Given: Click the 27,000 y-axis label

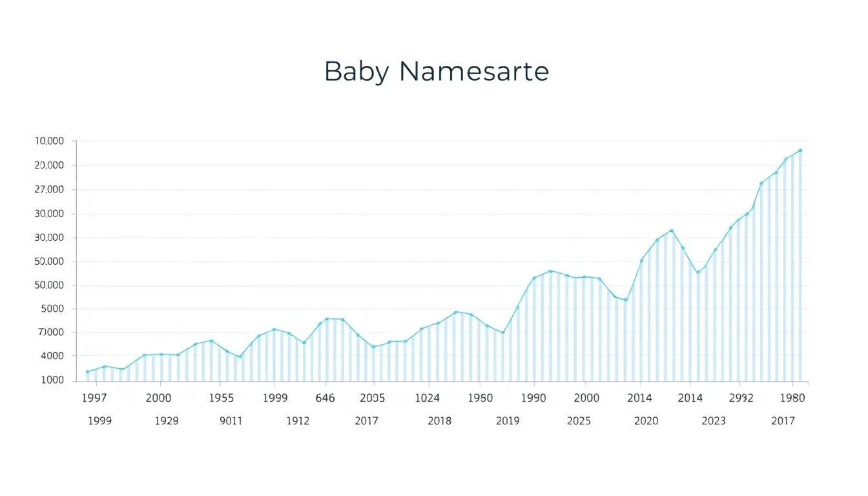Looking at the screenshot, I should (x=50, y=190).
